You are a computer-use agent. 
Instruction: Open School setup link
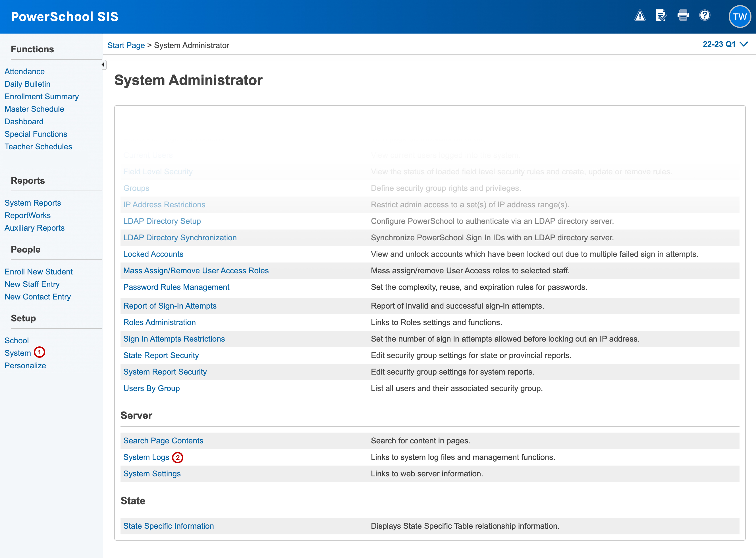pos(17,341)
